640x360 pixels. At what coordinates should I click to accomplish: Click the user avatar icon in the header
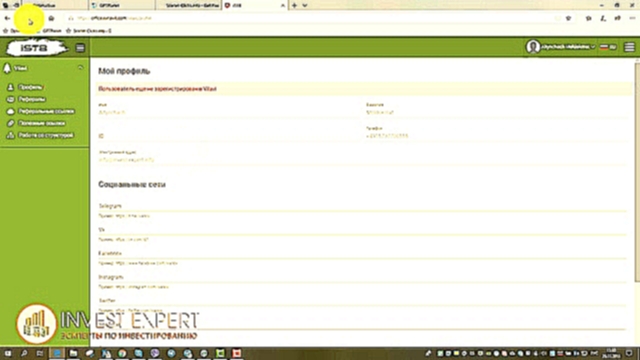533,47
